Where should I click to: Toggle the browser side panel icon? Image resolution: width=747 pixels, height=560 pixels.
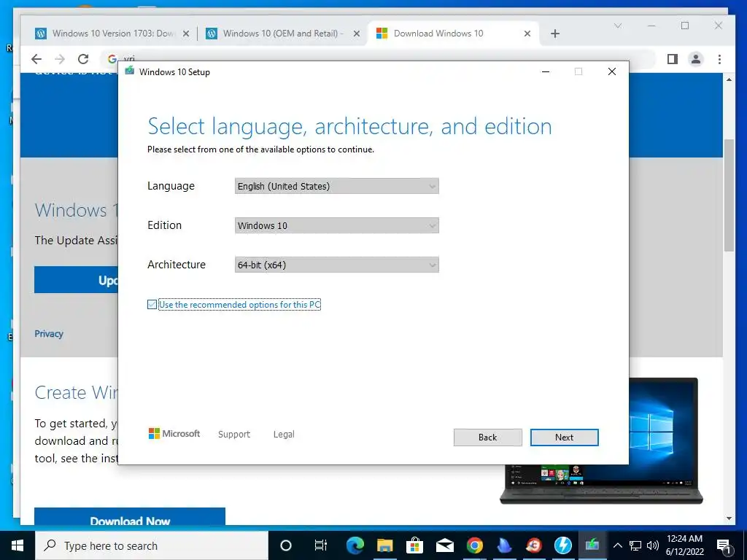tap(672, 59)
